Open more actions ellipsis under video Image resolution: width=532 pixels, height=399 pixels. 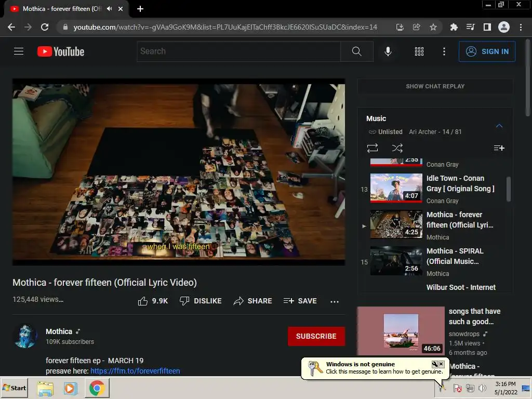(334, 301)
